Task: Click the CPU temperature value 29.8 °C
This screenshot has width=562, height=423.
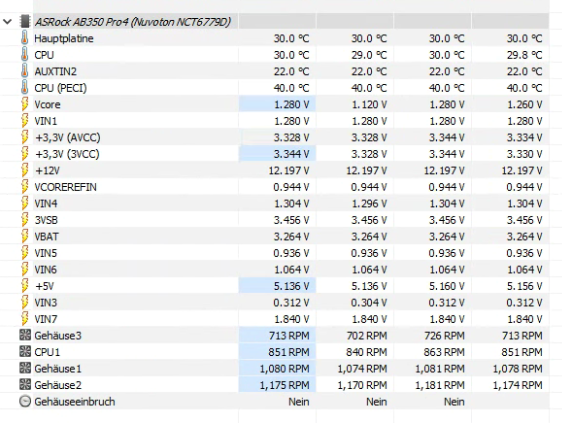Action: coord(524,55)
